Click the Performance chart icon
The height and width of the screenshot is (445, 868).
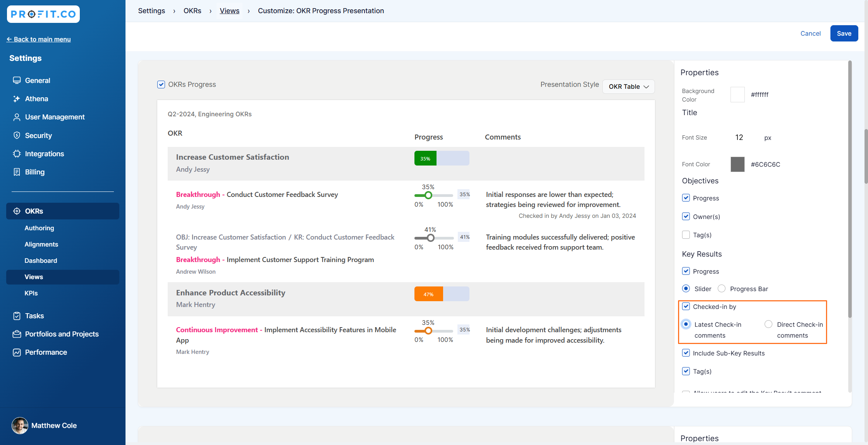click(17, 352)
